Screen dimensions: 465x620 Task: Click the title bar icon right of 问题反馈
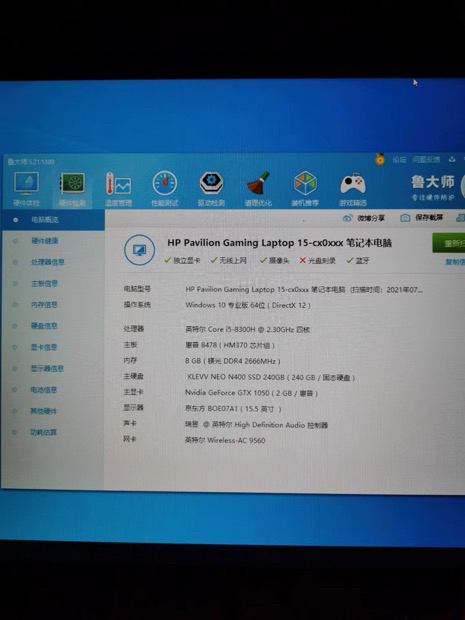click(452, 159)
